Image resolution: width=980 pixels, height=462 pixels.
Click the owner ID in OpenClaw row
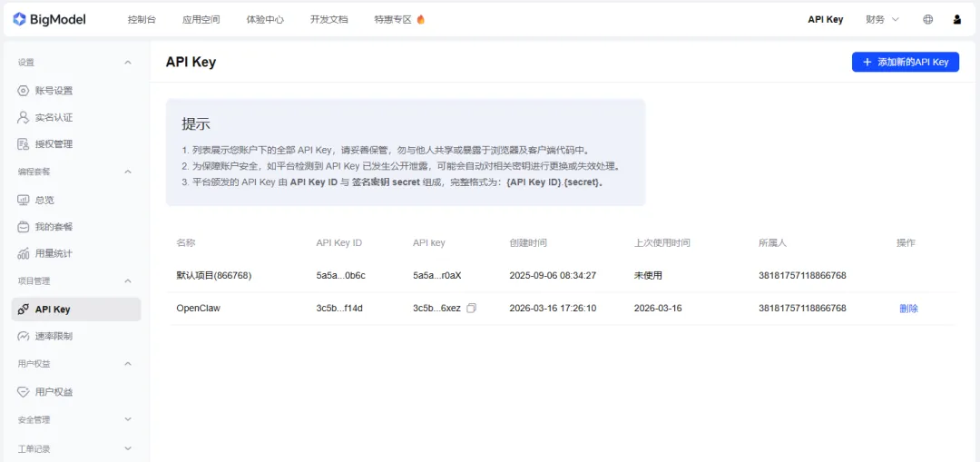pos(802,309)
